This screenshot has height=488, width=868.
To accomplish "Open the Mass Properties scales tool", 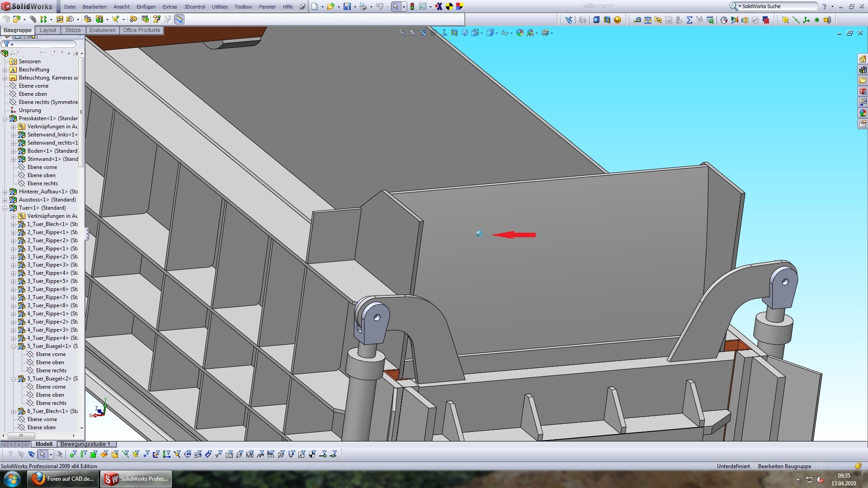I will tap(648, 20).
